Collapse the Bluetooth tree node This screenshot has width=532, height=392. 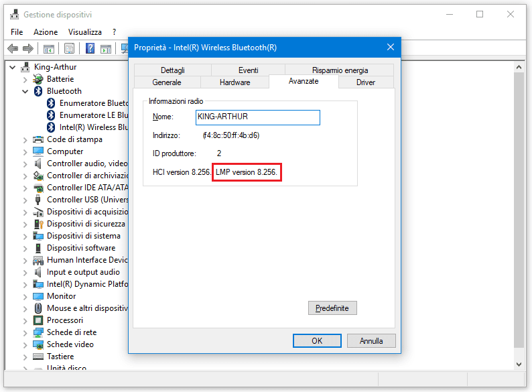tap(25, 91)
